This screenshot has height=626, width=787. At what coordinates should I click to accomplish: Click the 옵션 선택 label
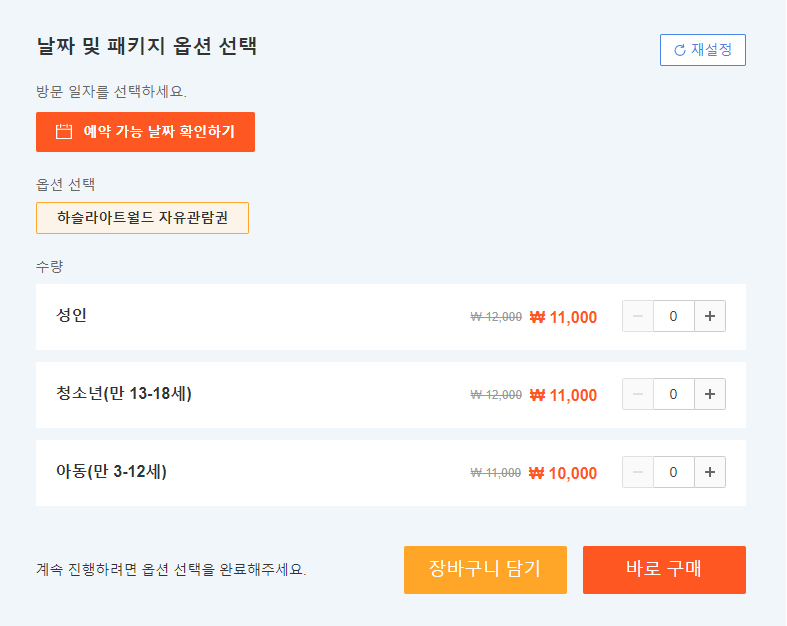click(x=65, y=185)
